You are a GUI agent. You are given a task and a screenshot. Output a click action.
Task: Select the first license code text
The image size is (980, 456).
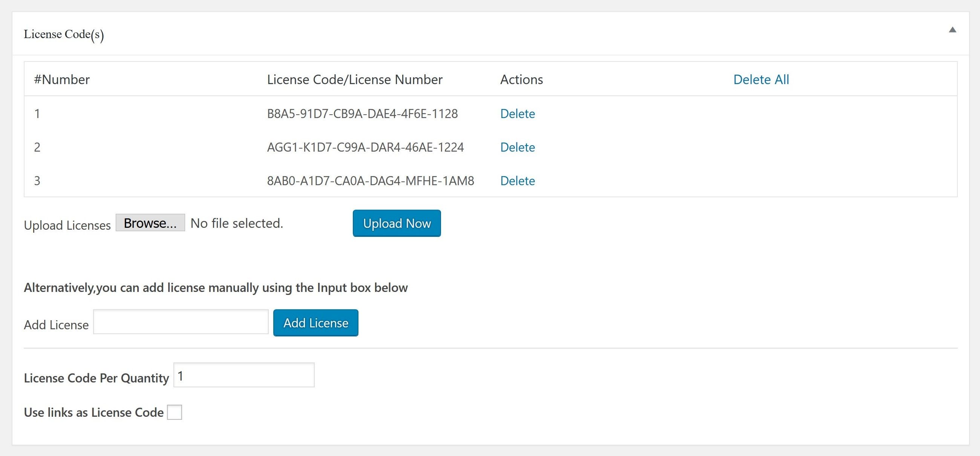point(362,114)
